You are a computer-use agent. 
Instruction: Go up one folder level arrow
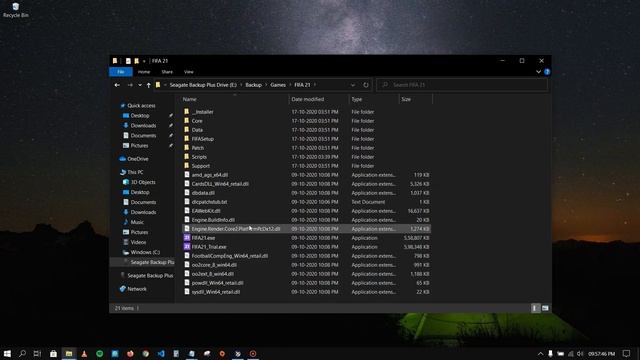click(149, 85)
